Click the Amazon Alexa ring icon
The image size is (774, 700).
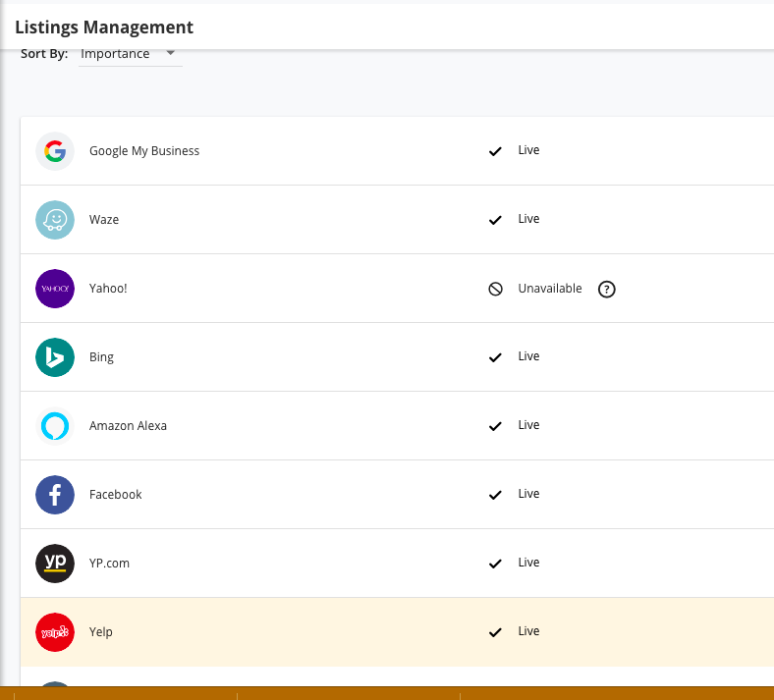click(x=55, y=426)
